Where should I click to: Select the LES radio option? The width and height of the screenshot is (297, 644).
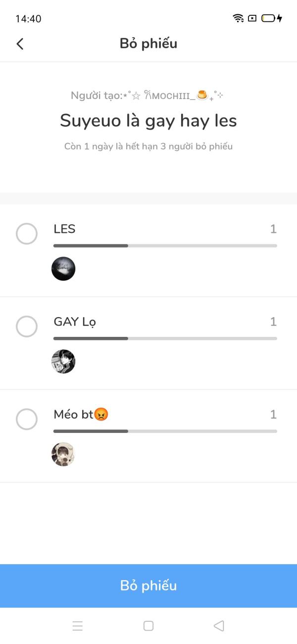[x=27, y=234]
